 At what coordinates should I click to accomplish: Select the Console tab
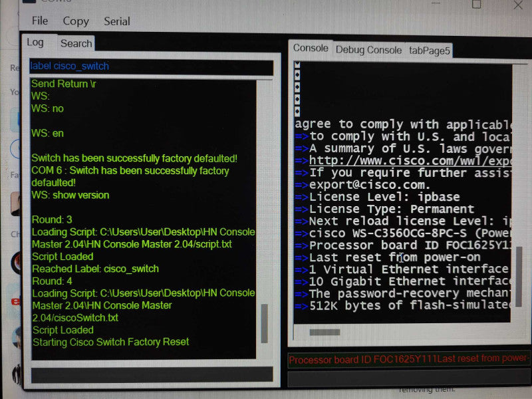coord(311,48)
